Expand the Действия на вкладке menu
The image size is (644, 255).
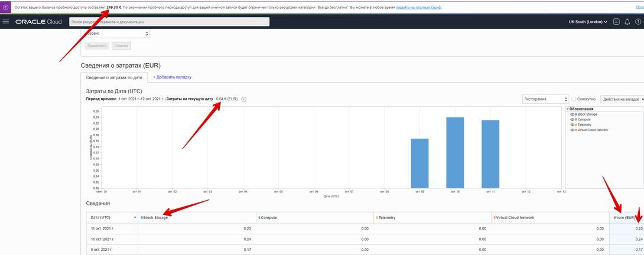coord(622,99)
